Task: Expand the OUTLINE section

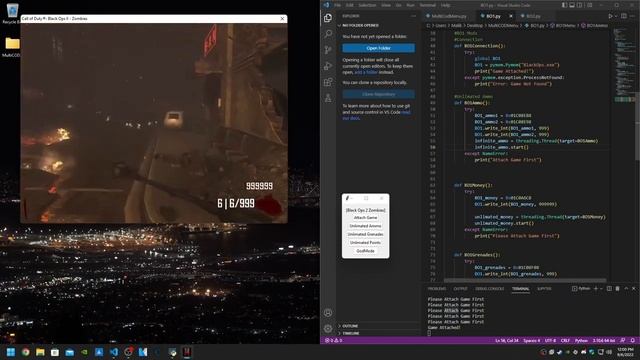Action: tap(378, 326)
